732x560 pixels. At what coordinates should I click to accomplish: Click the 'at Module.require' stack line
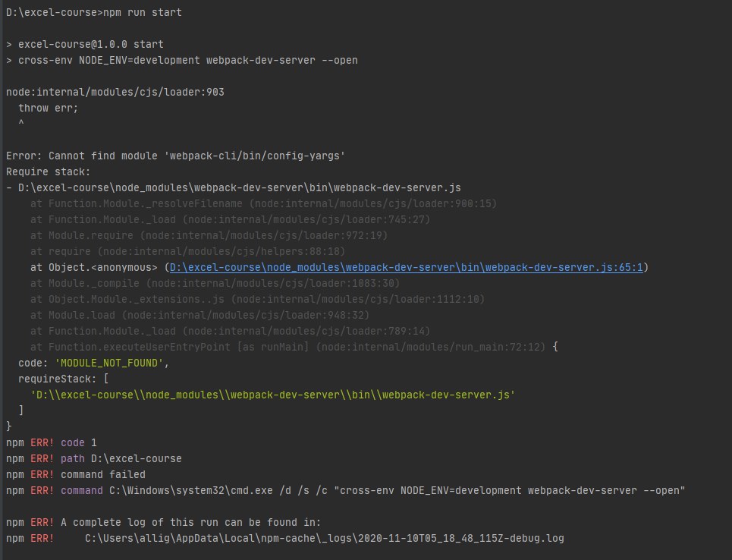click(x=209, y=235)
